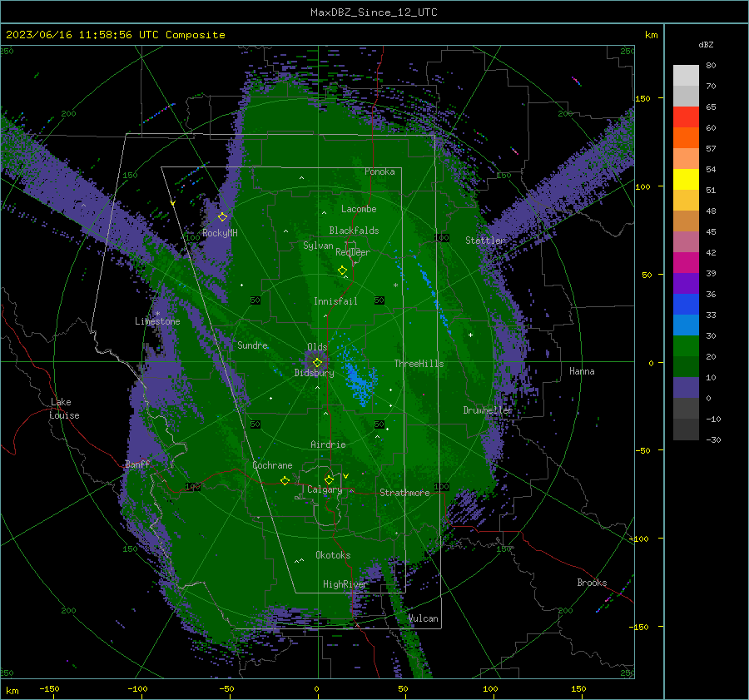
Task: Click the dBZ legend heading
Action: click(x=706, y=45)
